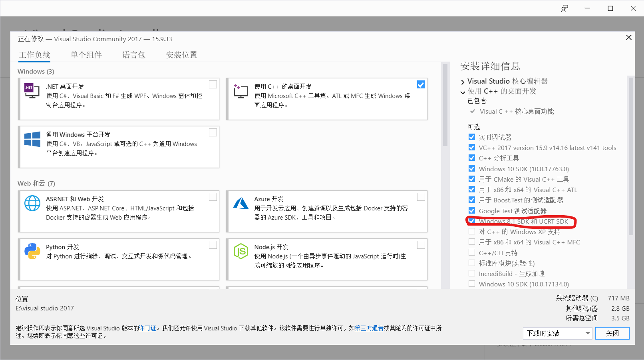Image resolution: width=644 pixels, height=360 pixels.
Task: Click the 关闭 button
Action: tap(612, 333)
